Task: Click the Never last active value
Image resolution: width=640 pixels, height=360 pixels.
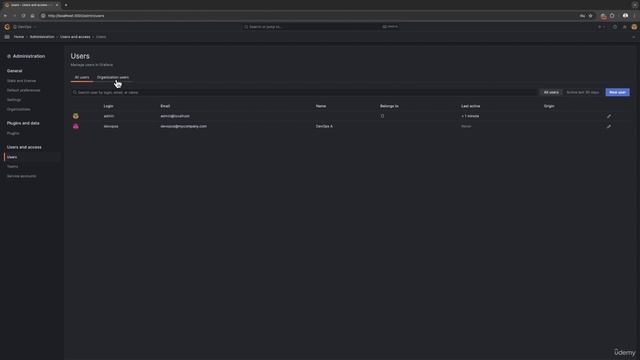Action: (x=466, y=127)
